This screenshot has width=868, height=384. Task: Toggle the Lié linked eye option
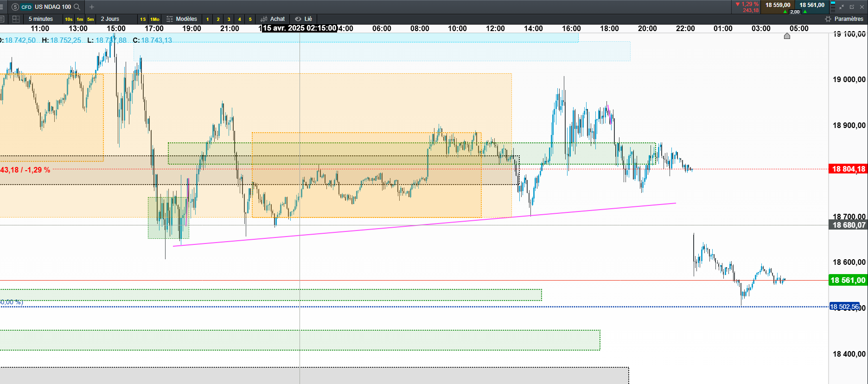[304, 19]
